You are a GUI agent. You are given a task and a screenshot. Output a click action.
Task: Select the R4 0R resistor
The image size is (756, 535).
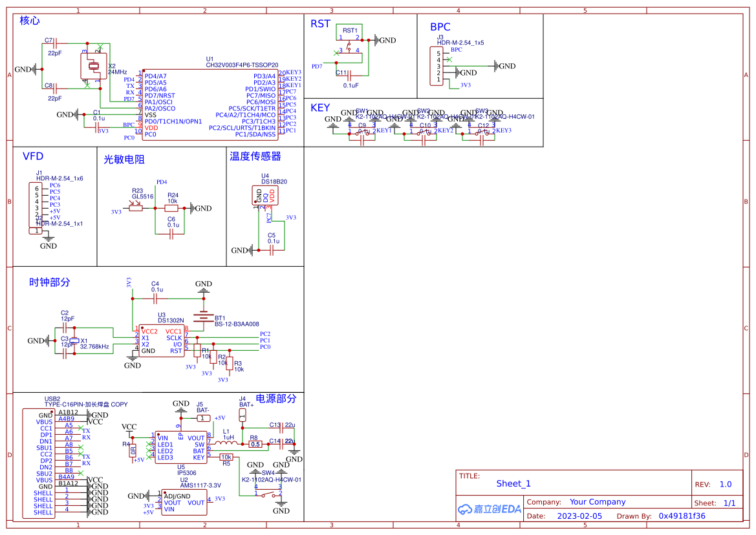[133, 451]
